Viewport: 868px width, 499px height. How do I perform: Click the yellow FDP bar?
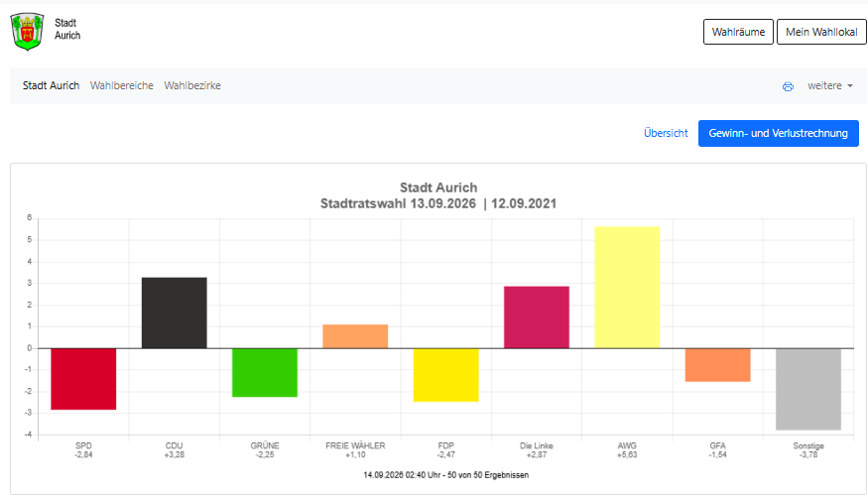[445, 375]
